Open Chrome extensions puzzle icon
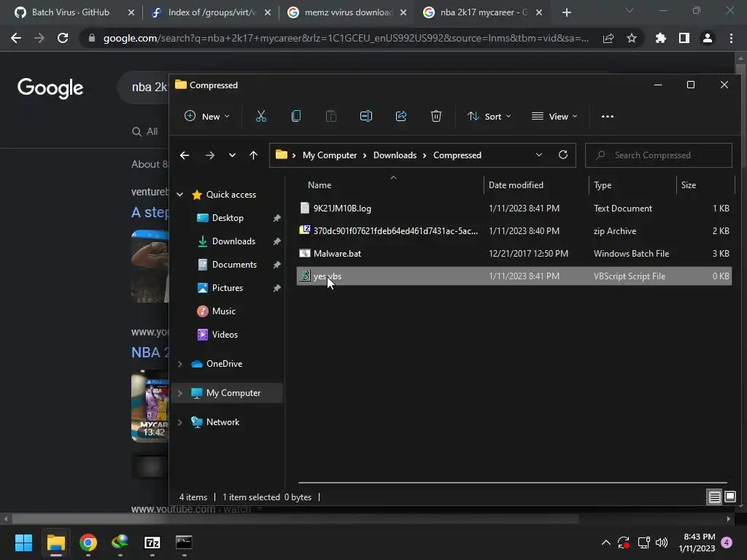 tap(661, 38)
